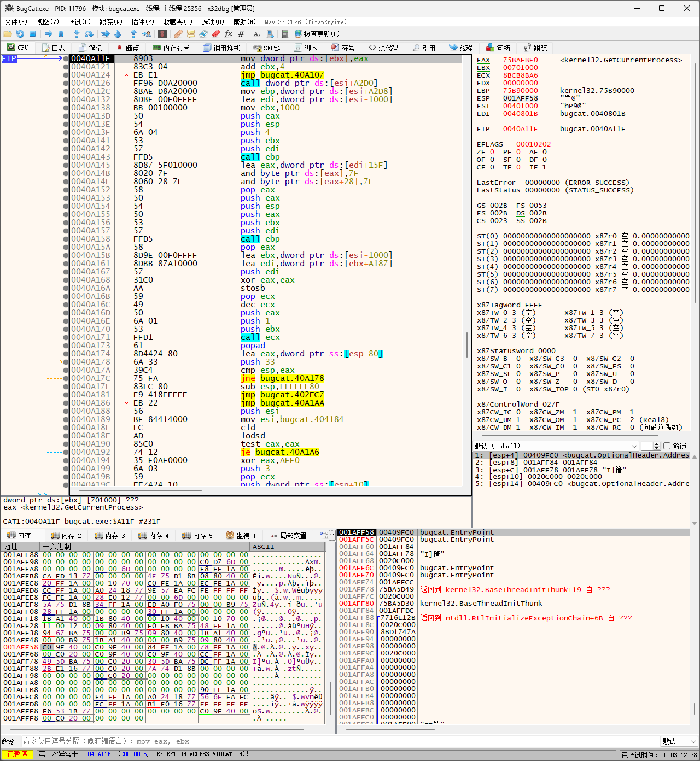Search strings with the Az icon
Screen dimensions: 700x761
coord(257,34)
